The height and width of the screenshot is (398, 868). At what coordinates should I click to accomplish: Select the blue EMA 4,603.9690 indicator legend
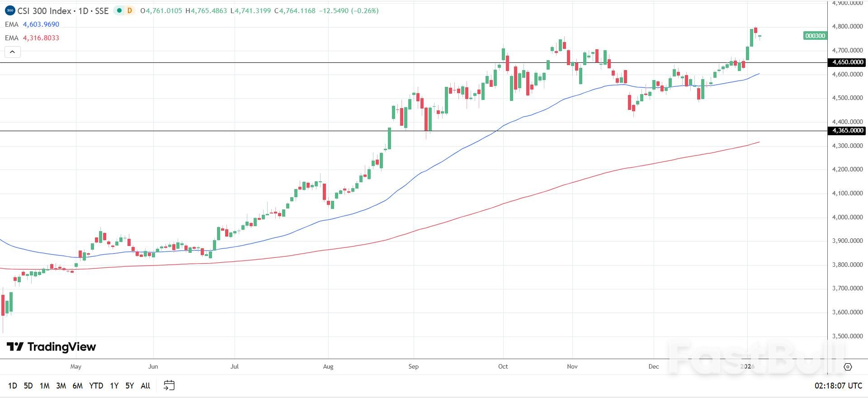[x=32, y=24]
